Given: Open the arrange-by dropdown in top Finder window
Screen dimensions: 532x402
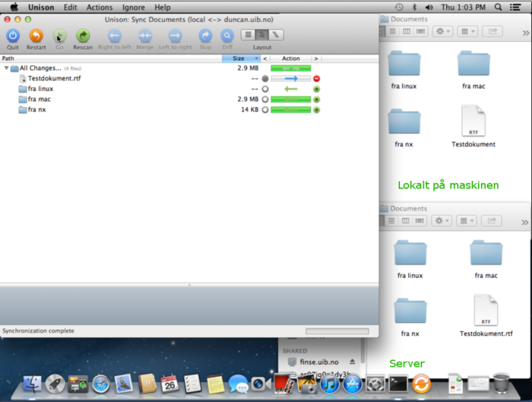Looking at the screenshot, I should [467, 31].
